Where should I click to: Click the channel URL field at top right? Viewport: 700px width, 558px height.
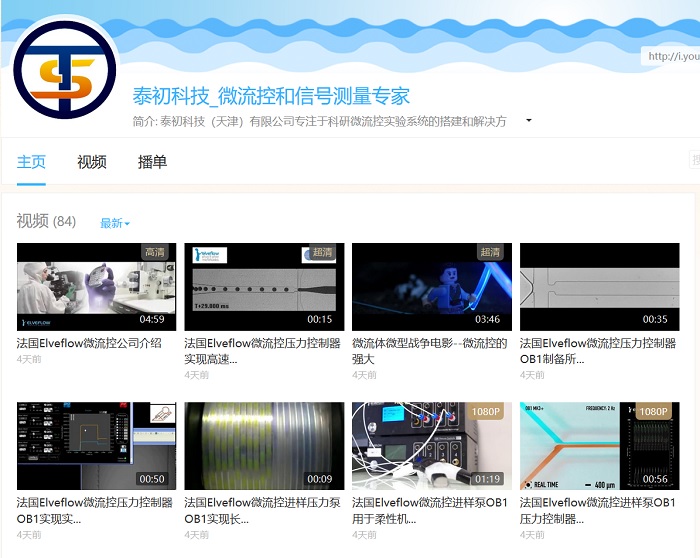click(x=671, y=56)
